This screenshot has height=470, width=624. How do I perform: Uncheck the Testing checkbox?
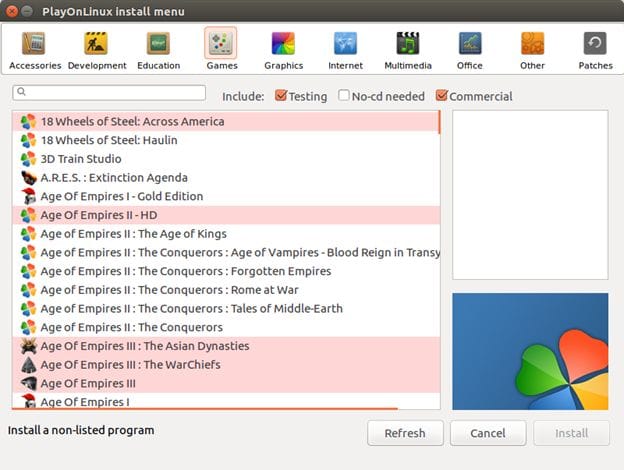tap(281, 96)
